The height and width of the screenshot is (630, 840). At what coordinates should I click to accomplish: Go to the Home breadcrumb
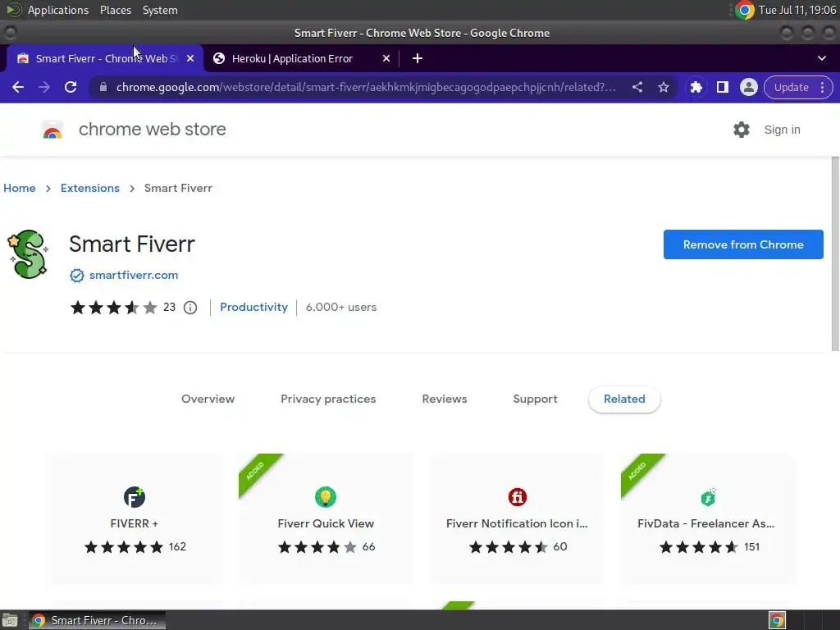[20, 188]
